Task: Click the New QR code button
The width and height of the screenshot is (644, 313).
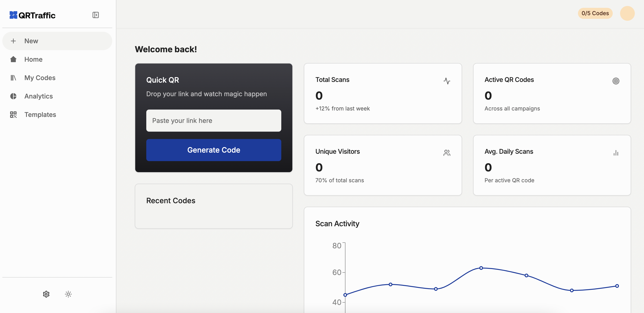Action: point(57,41)
